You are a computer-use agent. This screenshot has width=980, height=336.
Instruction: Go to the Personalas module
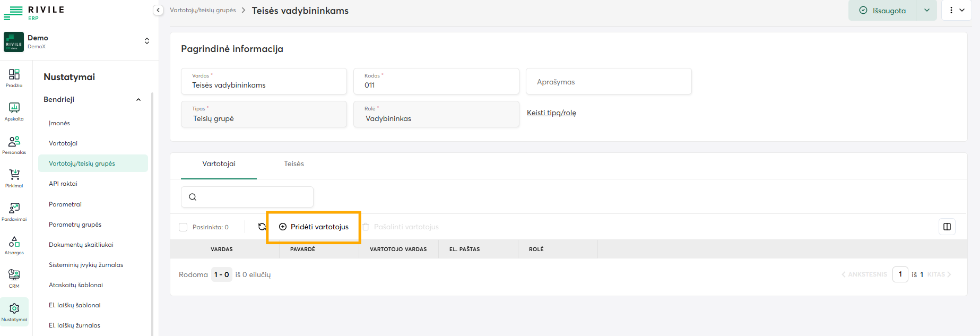point(14,144)
